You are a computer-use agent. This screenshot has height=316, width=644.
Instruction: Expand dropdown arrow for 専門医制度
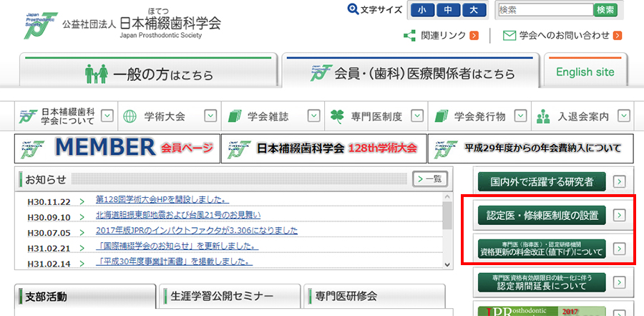click(418, 116)
